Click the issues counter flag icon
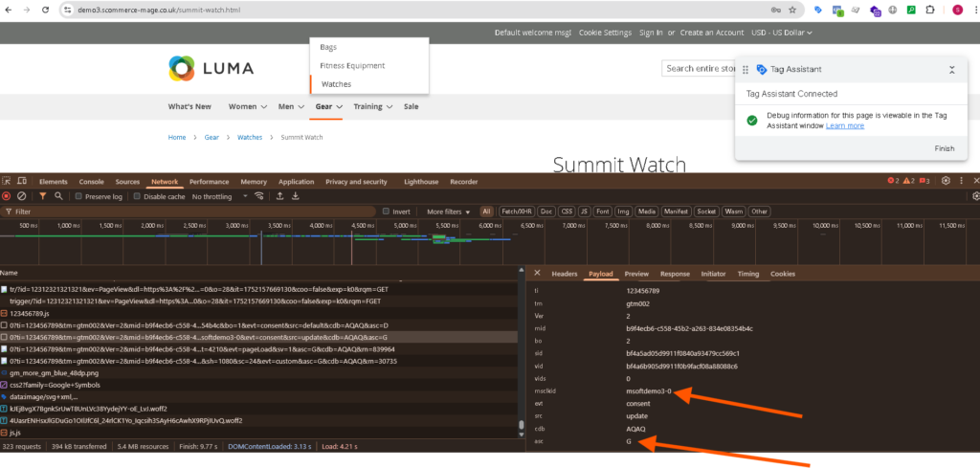This screenshot has height=468, width=980. pyautogui.click(x=924, y=181)
